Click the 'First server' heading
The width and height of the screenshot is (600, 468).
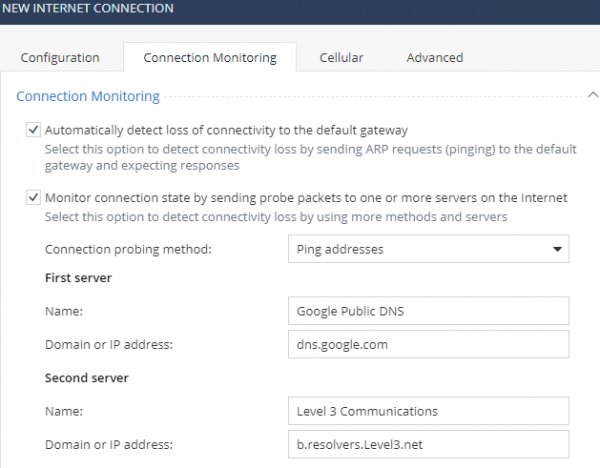[x=78, y=277]
